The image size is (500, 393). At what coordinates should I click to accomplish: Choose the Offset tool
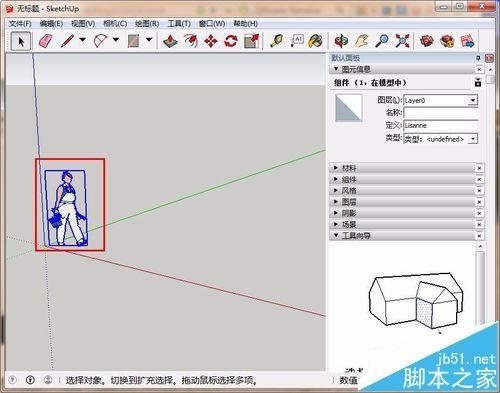click(191, 41)
